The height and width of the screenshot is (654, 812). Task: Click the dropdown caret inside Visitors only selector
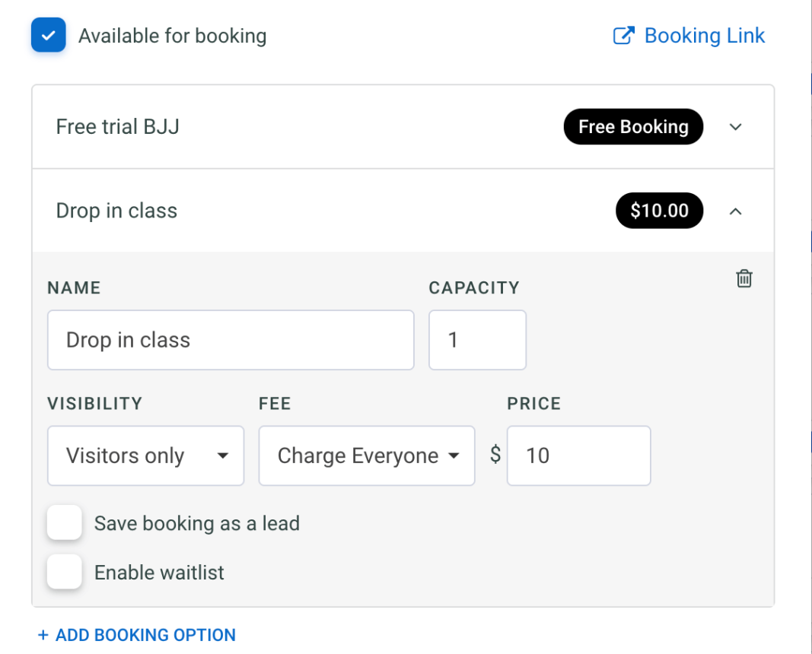(222, 456)
